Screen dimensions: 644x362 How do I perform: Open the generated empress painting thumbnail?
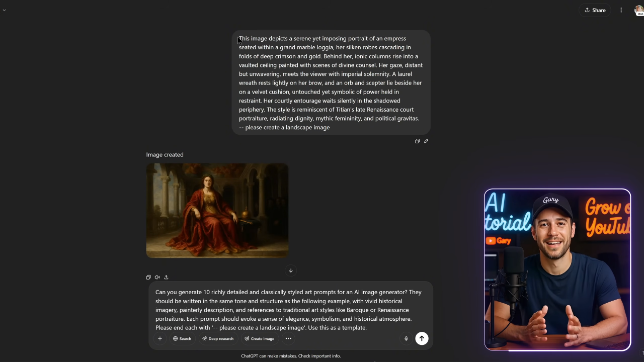point(217,210)
